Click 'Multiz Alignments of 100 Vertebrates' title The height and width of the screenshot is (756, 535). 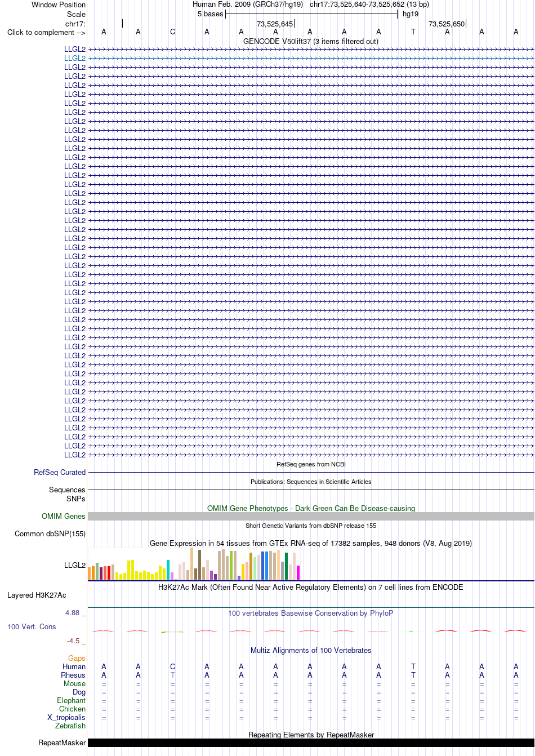311,650
